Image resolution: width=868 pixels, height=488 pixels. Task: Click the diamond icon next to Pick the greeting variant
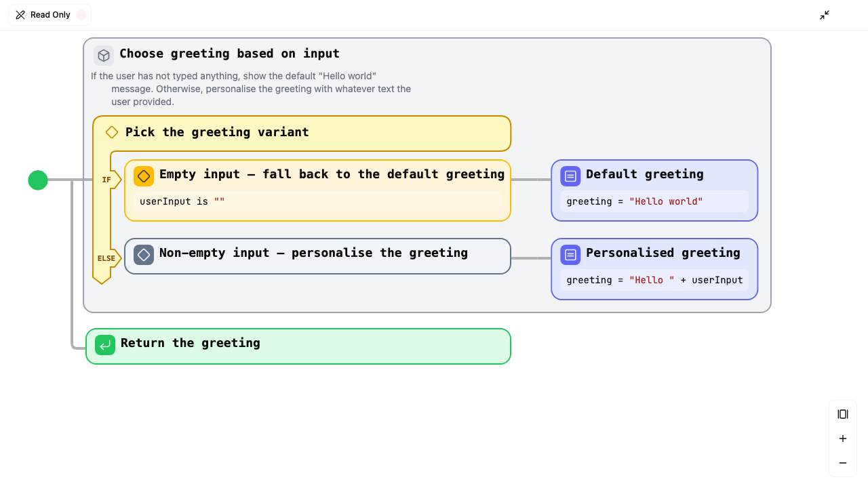(112, 132)
